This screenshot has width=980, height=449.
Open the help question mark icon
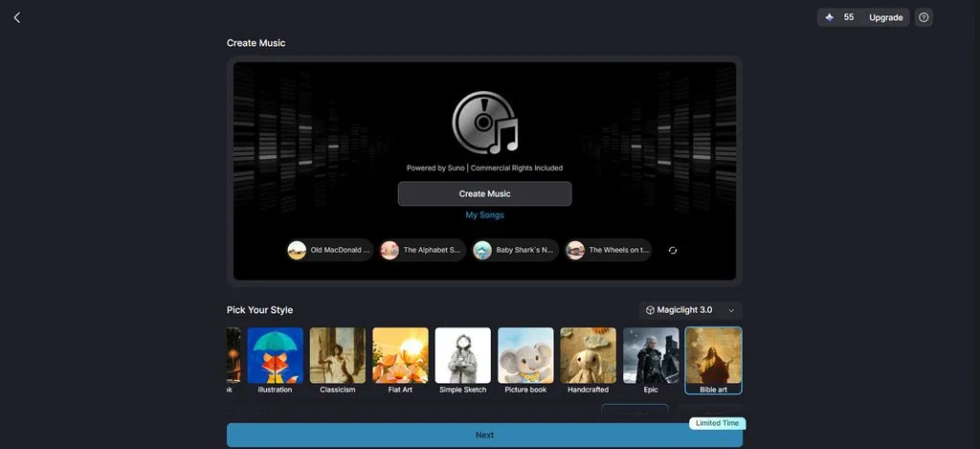(x=924, y=17)
